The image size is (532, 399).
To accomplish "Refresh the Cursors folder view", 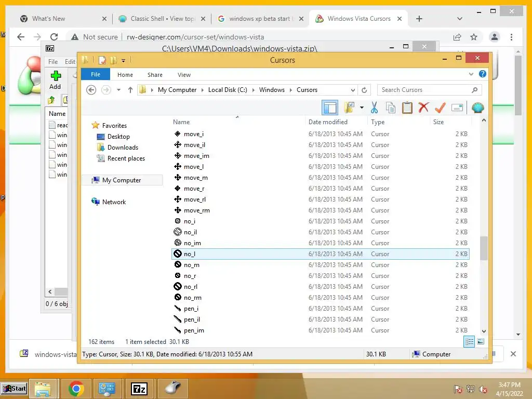I will click(364, 90).
